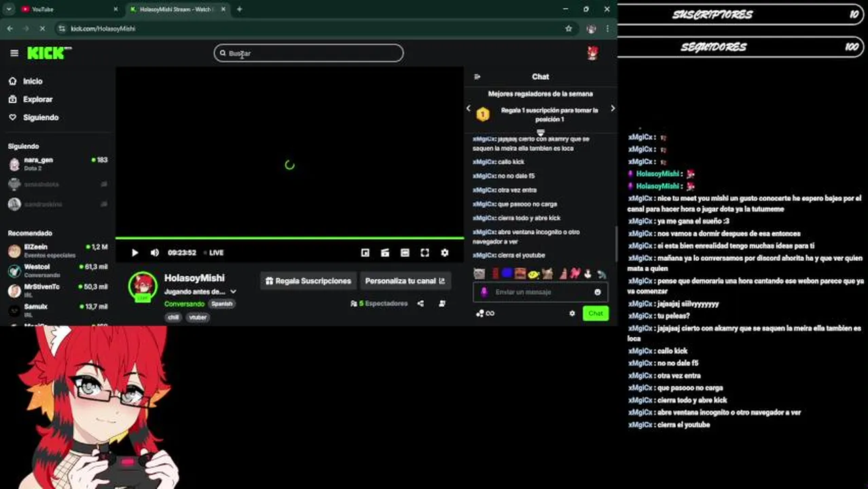Play the stream video

point(134,253)
